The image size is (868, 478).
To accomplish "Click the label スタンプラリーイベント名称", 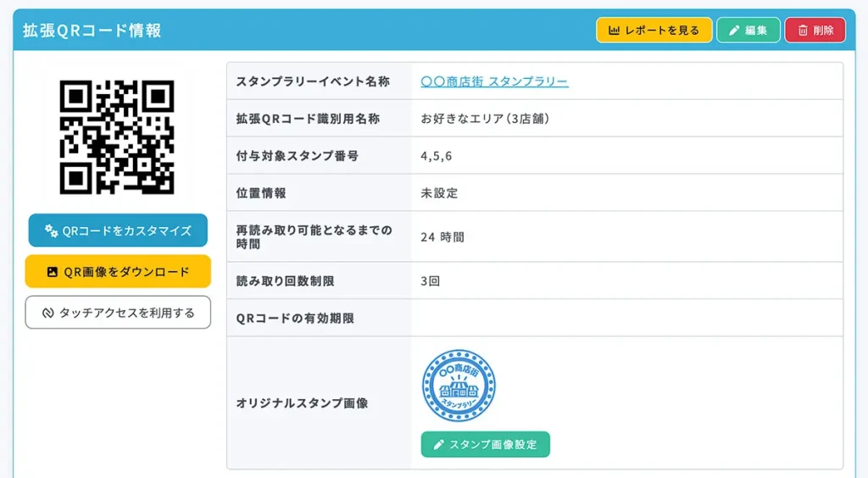I will click(313, 81).
